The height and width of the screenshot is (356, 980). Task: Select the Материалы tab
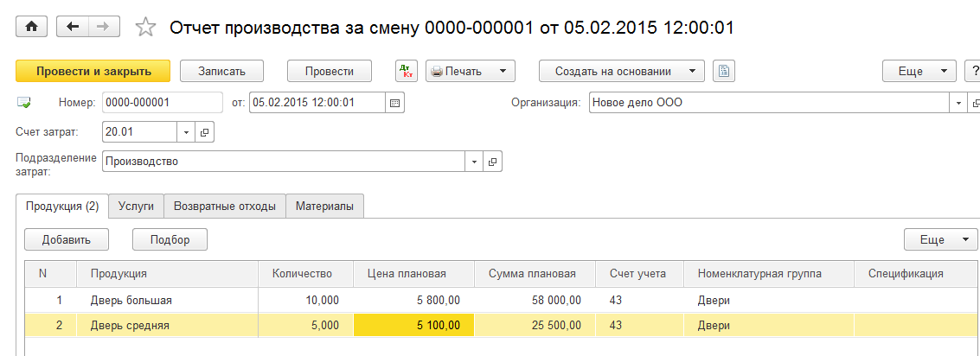[324, 207]
